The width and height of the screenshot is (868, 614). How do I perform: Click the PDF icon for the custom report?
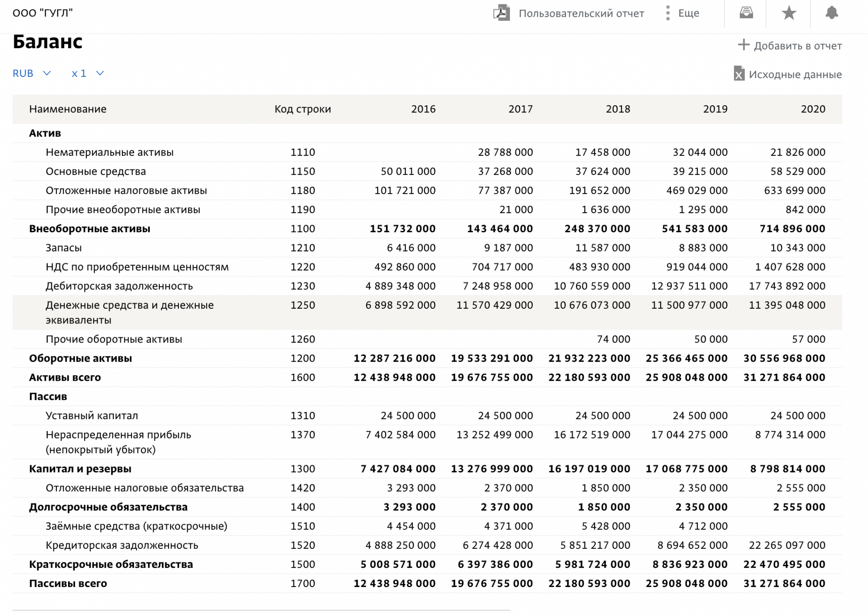(x=501, y=13)
